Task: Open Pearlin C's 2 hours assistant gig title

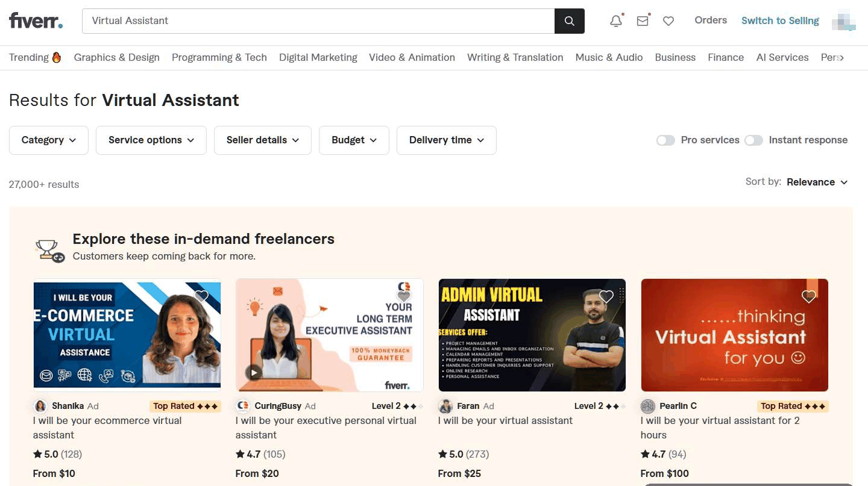Action: click(720, 428)
